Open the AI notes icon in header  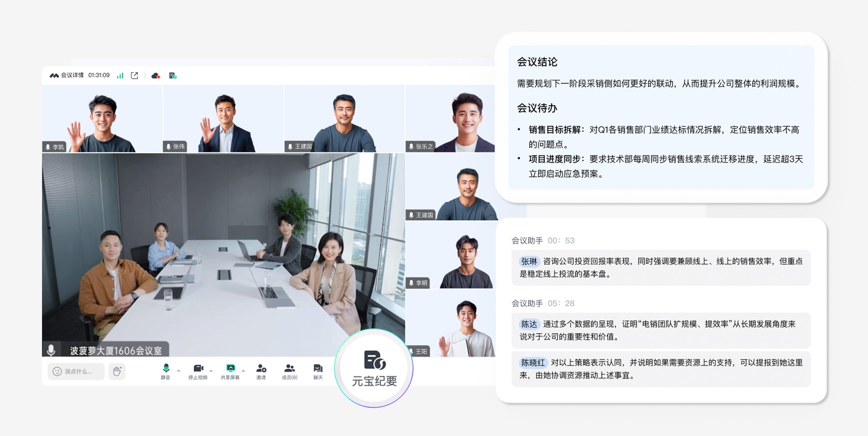pos(173,75)
